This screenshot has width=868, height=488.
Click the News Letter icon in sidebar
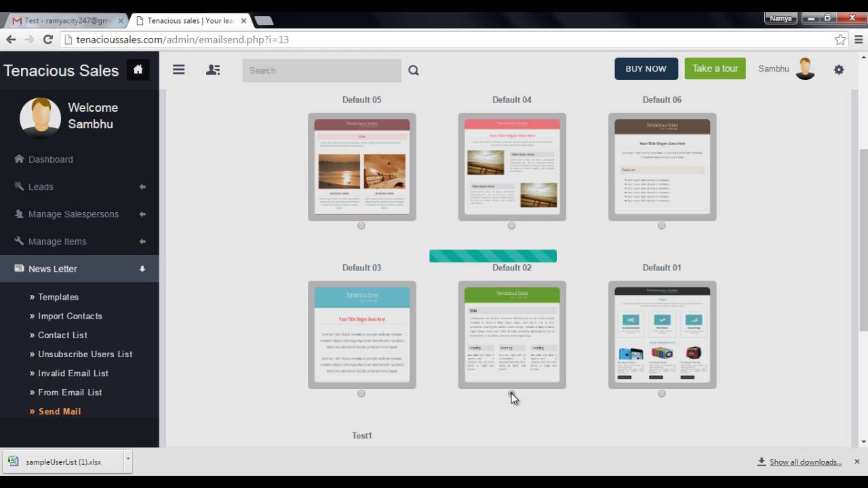click(x=19, y=268)
